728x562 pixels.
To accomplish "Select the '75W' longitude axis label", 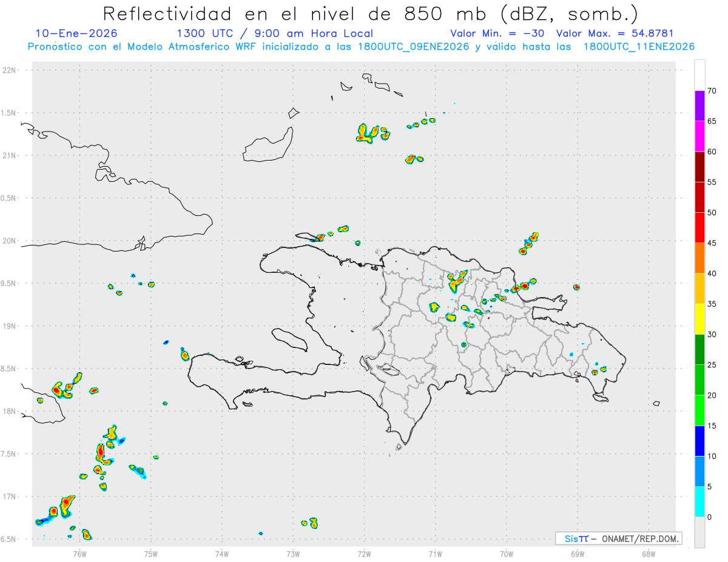I will [x=151, y=553].
